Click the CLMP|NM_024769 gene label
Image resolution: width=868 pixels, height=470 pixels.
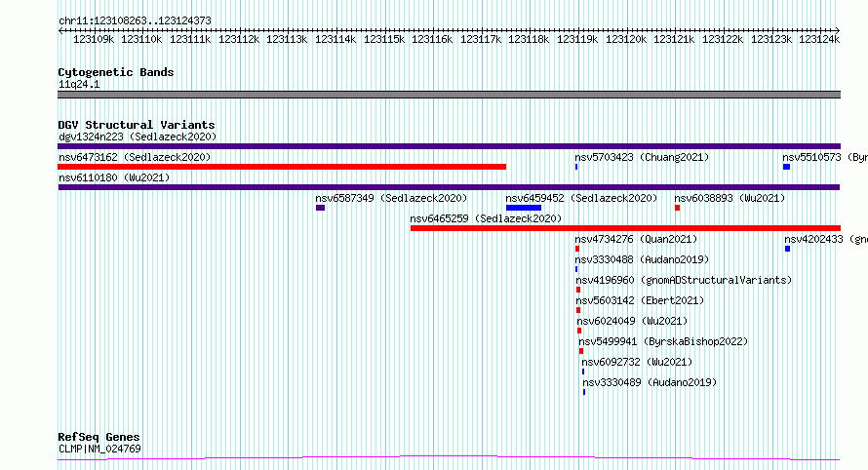coord(99,449)
